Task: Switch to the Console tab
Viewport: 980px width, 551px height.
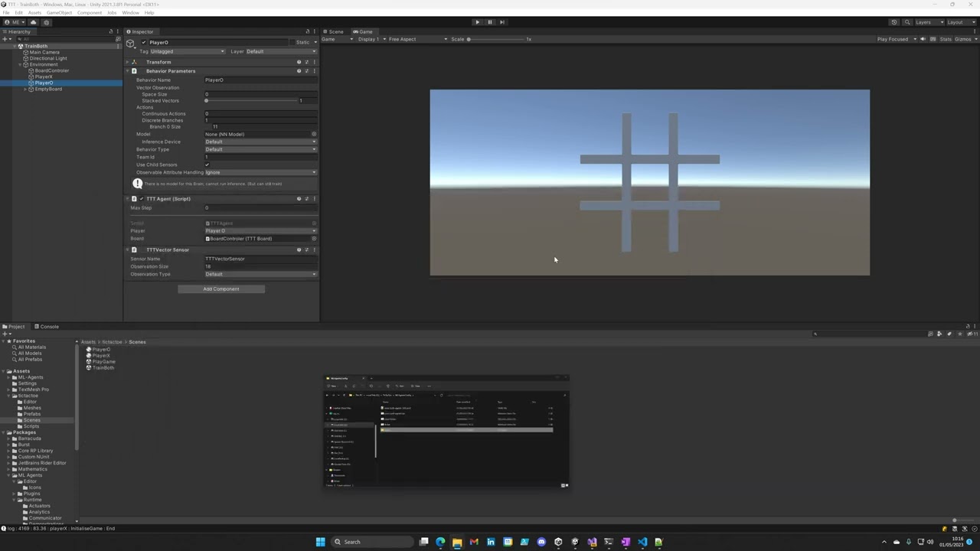Action: (x=47, y=327)
